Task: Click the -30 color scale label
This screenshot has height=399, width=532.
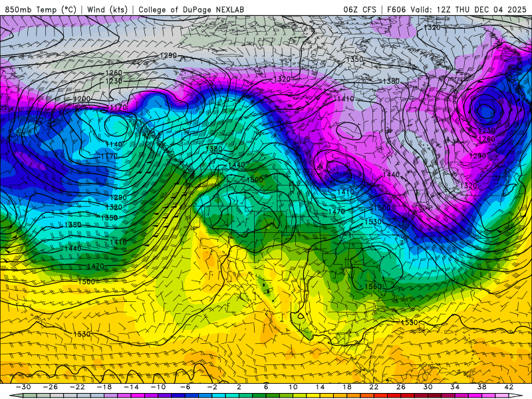Action: pyautogui.click(x=23, y=387)
